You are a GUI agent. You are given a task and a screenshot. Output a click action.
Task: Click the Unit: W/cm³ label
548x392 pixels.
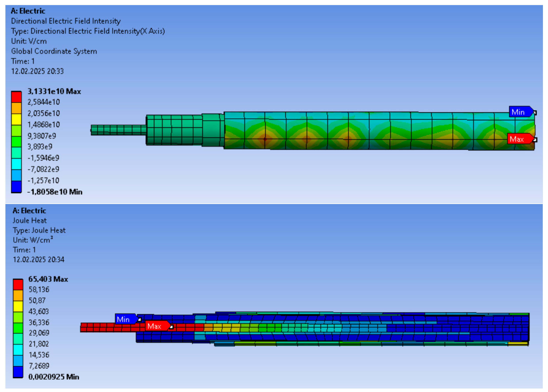pos(33,240)
